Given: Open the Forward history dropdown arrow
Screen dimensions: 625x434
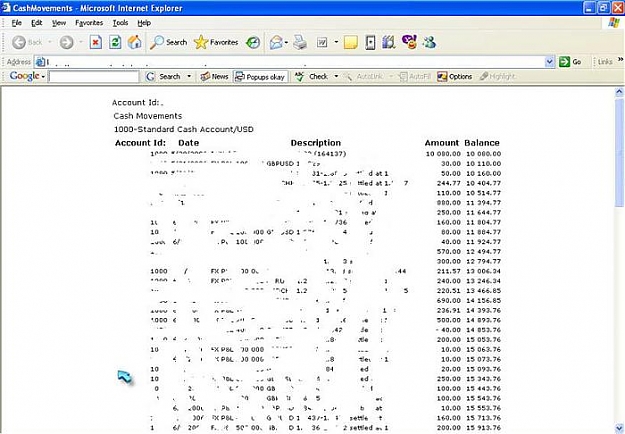Looking at the screenshot, I should (x=81, y=42).
